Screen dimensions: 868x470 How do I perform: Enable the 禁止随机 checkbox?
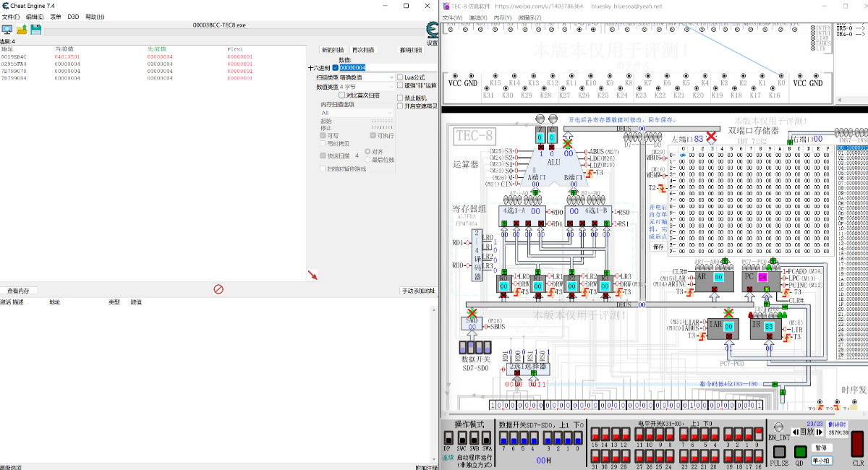400,98
